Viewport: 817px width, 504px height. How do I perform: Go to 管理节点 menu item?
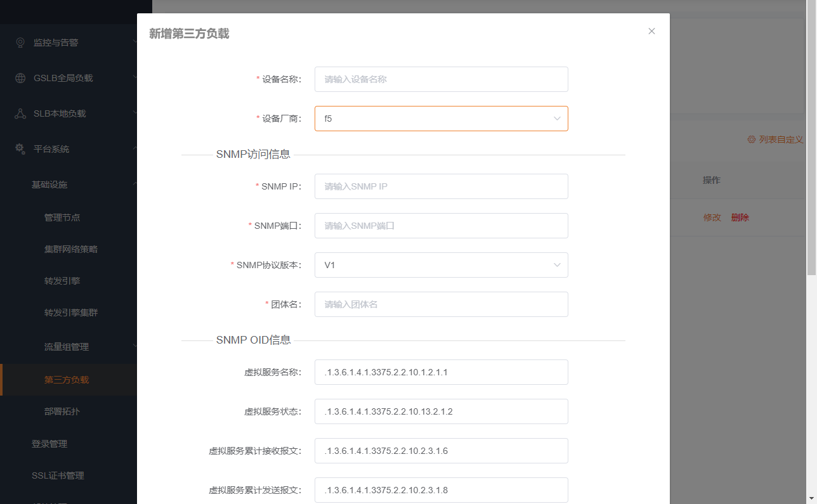[62, 217]
